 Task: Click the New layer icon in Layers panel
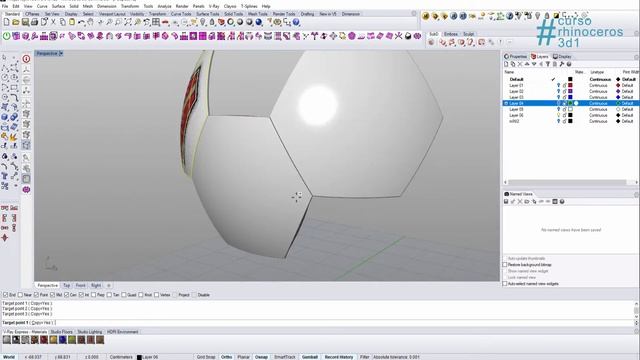(506, 64)
